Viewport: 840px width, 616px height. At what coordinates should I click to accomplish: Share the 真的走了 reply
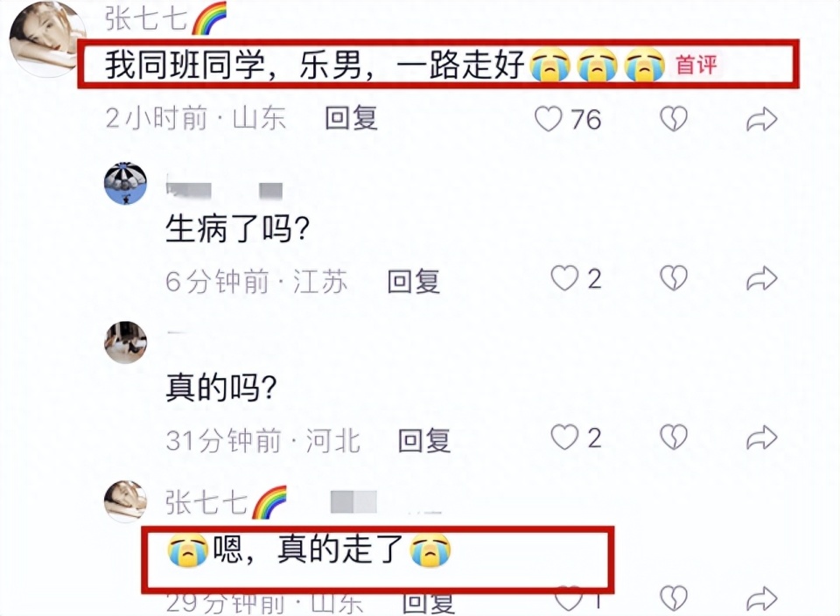click(x=762, y=598)
